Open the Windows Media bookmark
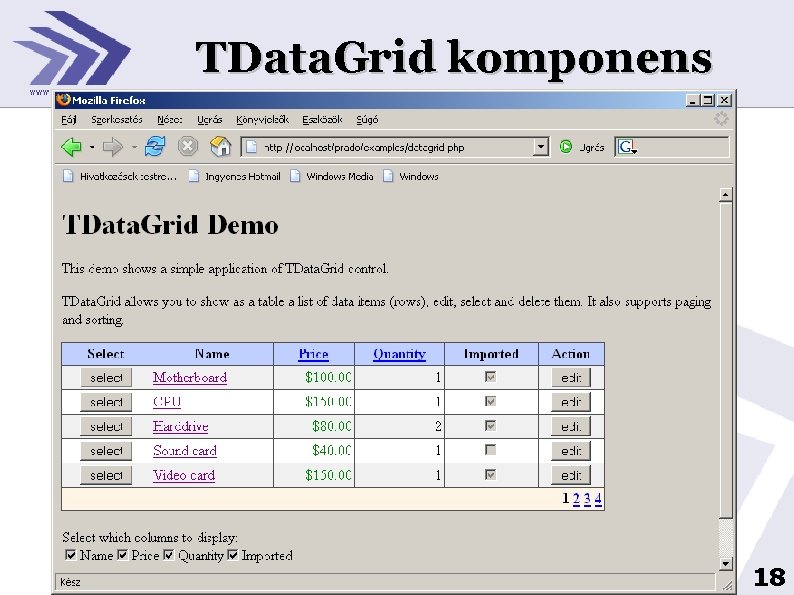The width and height of the screenshot is (794, 595). pyautogui.click(x=332, y=176)
